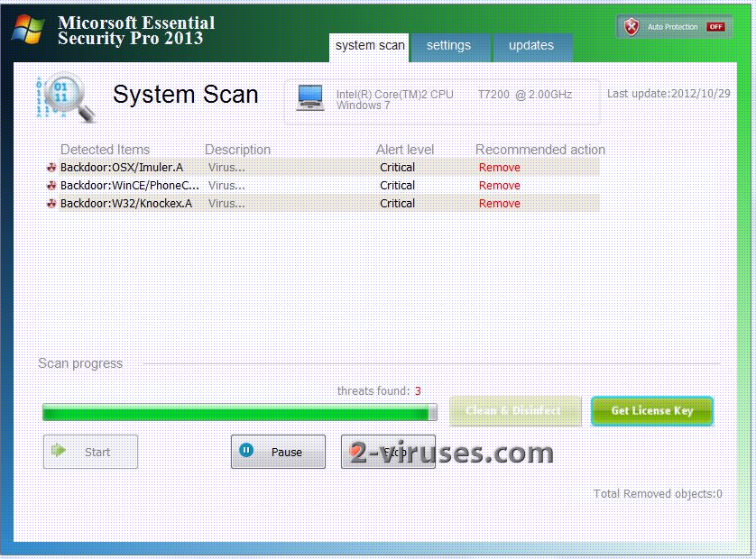Click the green scan progress bar
Viewport: 756px width, 559px height.
[x=240, y=413]
